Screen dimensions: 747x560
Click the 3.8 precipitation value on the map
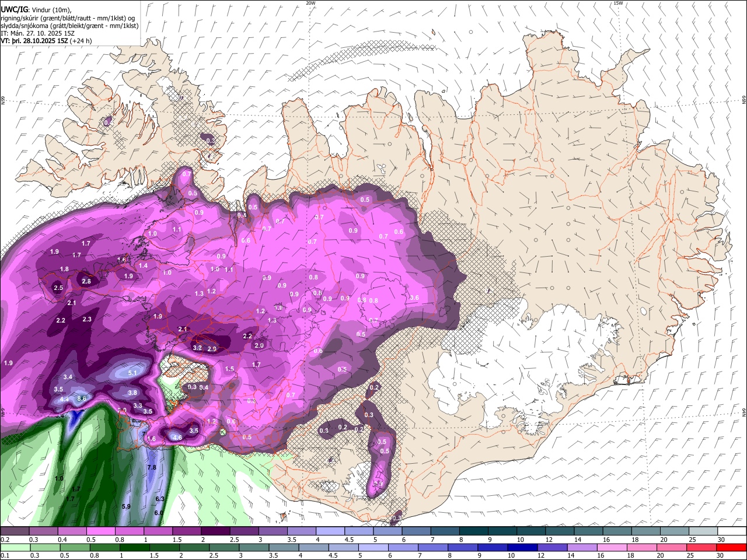tap(132, 393)
